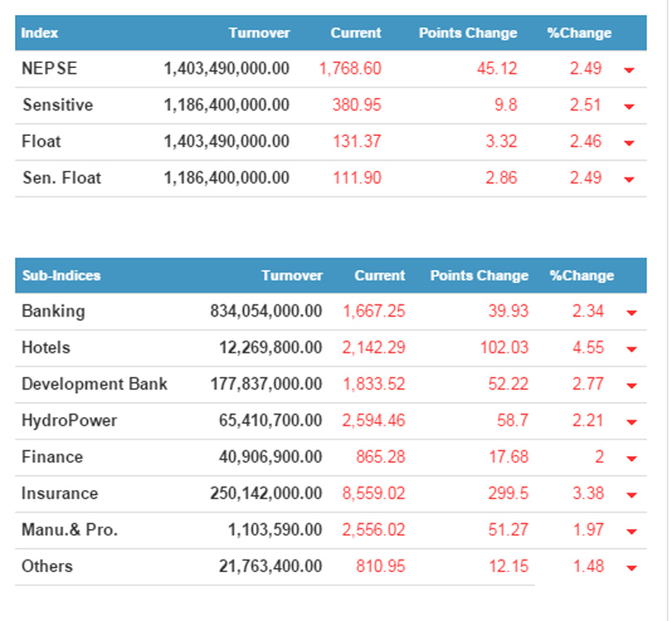Click the Current header in Index table

point(356,33)
